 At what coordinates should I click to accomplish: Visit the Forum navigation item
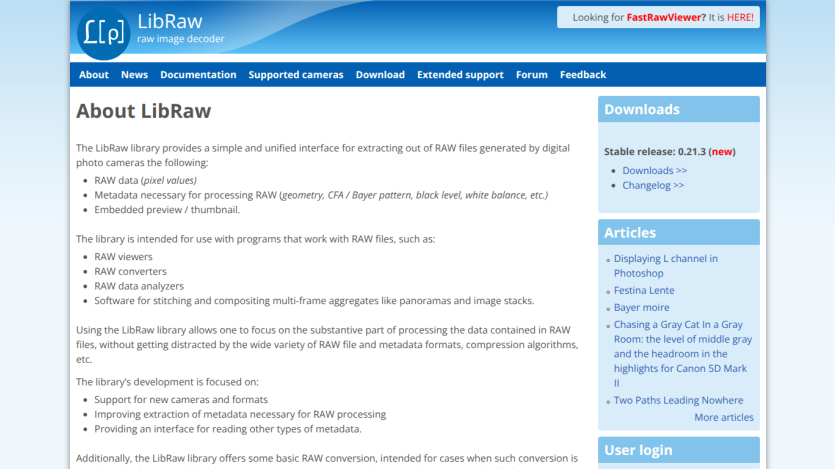point(531,75)
